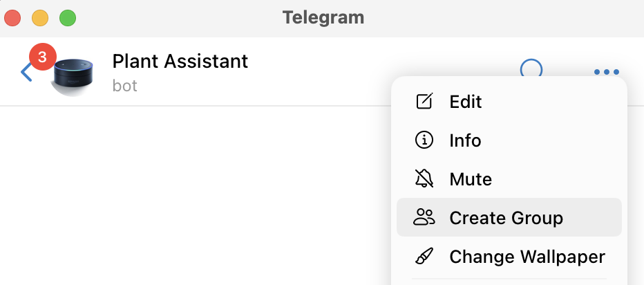This screenshot has height=285, width=644.
Task: Select the Edit menu entry
Action: pyautogui.click(x=466, y=102)
